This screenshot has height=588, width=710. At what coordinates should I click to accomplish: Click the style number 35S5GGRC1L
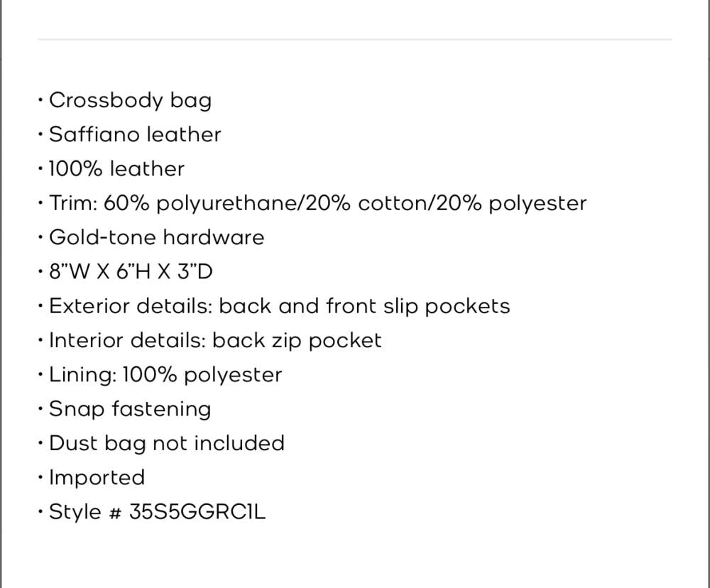tap(197, 512)
